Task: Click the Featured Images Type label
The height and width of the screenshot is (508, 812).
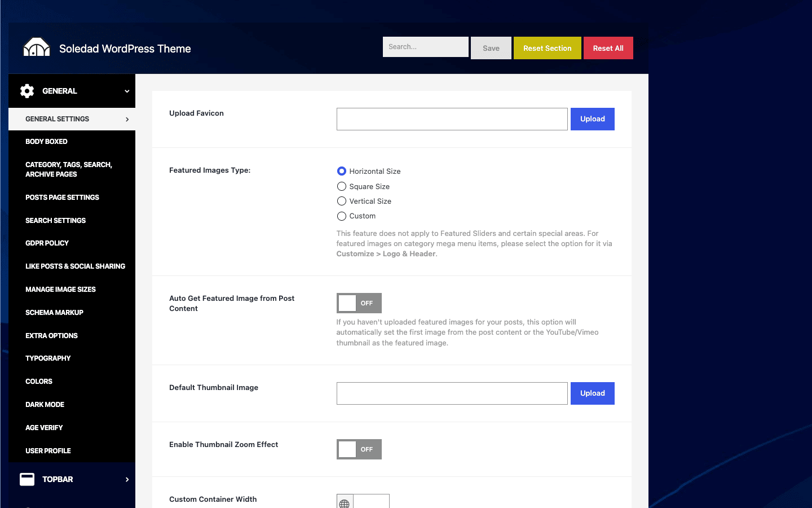Action: tap(210, 170)
